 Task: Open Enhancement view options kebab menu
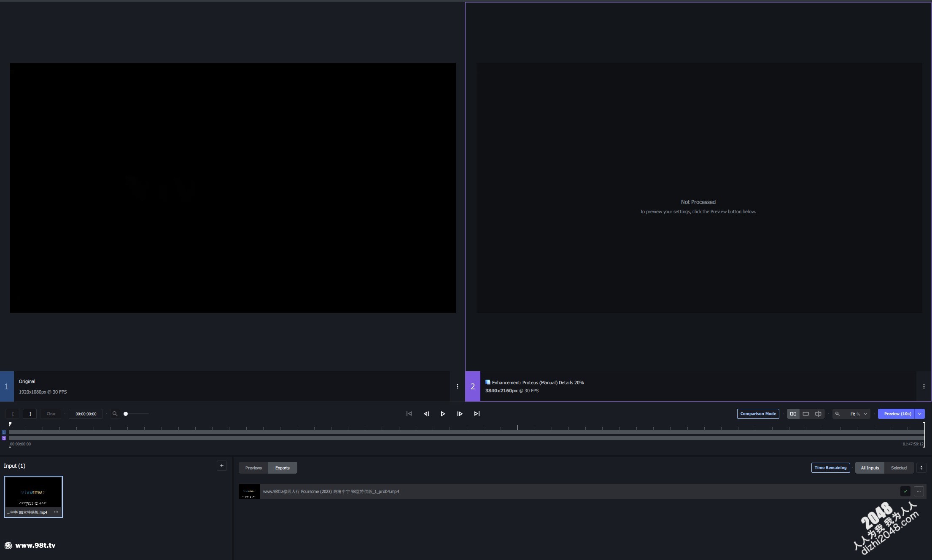(x=924, y=386)
